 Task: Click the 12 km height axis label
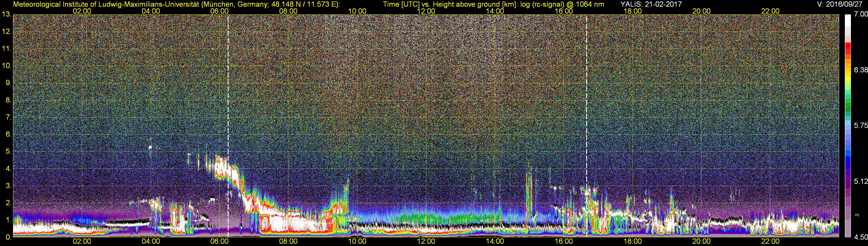tap(6, 31)
